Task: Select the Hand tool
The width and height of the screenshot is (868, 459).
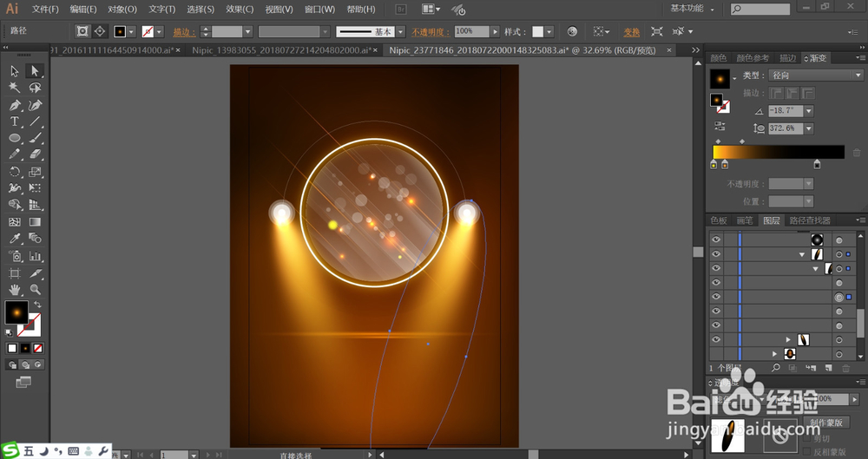Action: tap(15, 289)
